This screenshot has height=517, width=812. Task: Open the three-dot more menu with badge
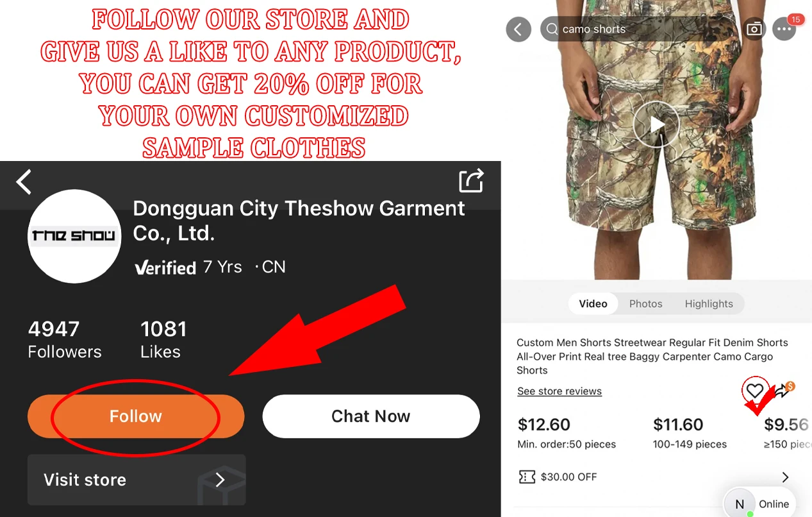coord(784,29)
